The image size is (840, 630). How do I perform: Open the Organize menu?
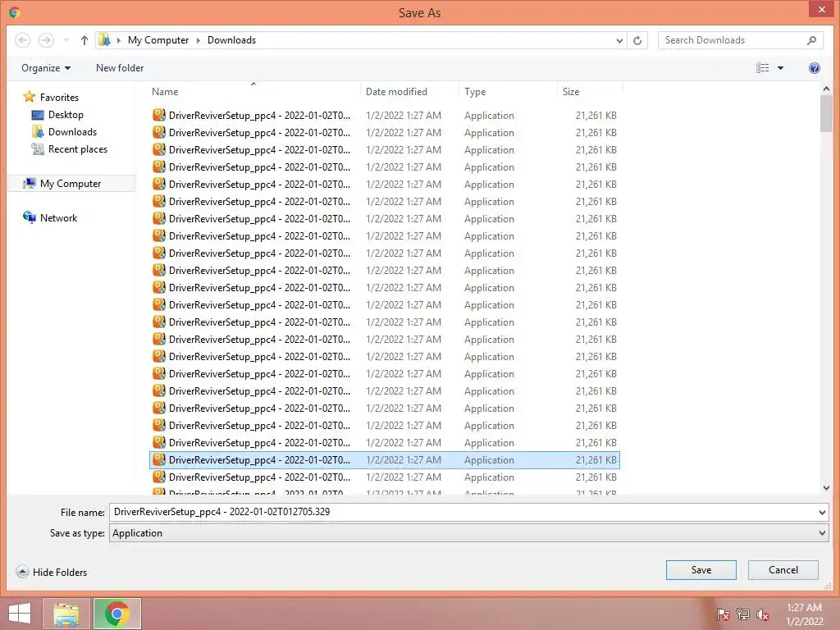46,68
